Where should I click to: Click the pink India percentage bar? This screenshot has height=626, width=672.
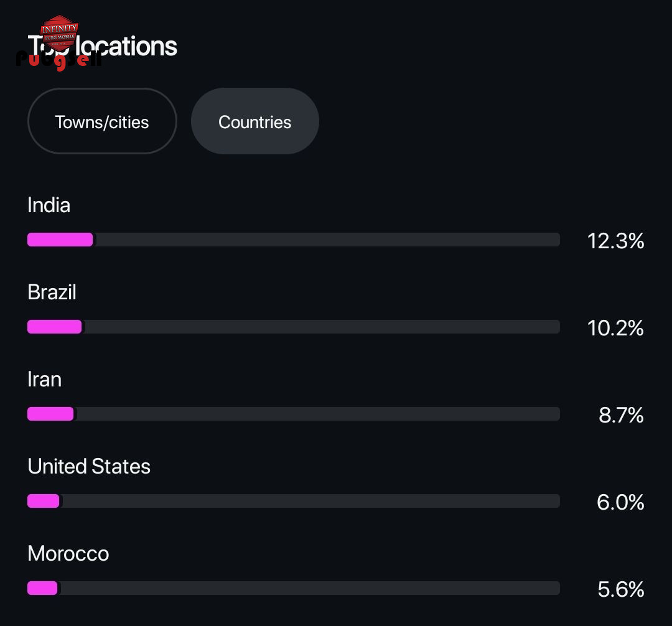pyautogui.click(x=60, y=240)
